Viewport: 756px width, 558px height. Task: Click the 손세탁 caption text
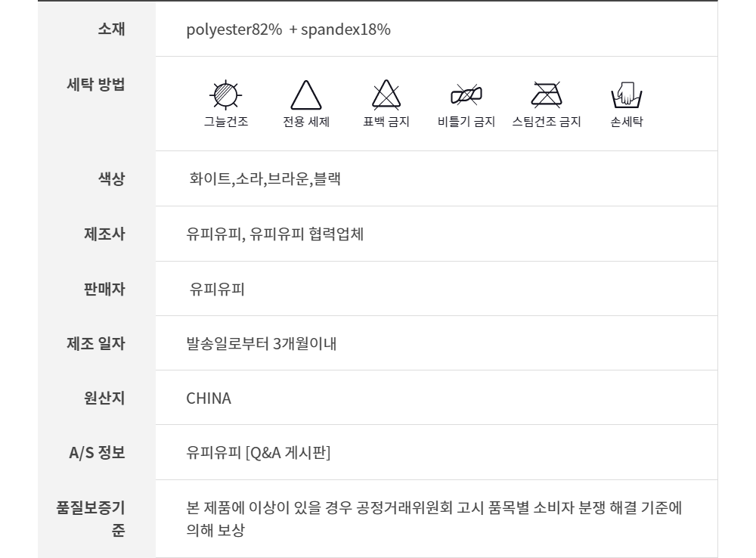626,122
